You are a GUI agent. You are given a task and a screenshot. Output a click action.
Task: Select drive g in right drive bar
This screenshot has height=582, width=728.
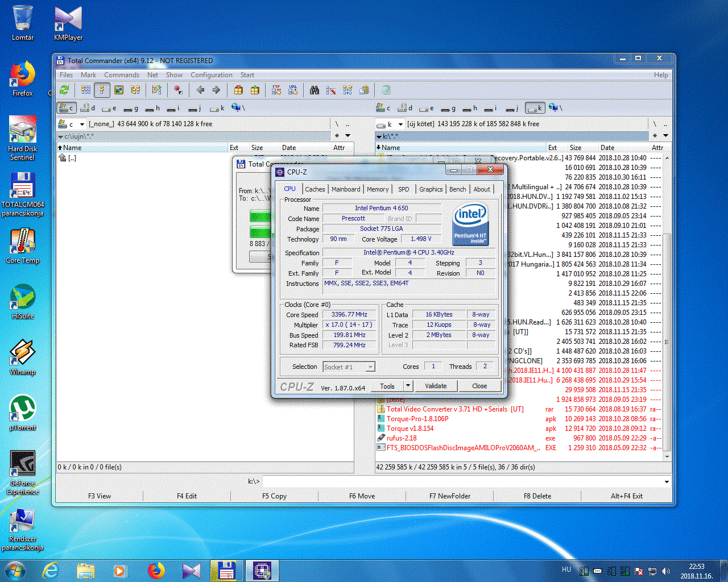449,107
